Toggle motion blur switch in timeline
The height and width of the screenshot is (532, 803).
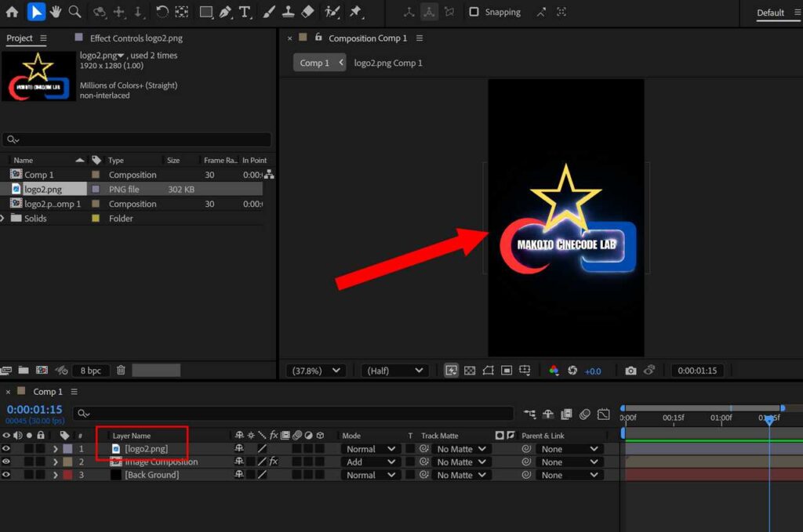point(585,414)
